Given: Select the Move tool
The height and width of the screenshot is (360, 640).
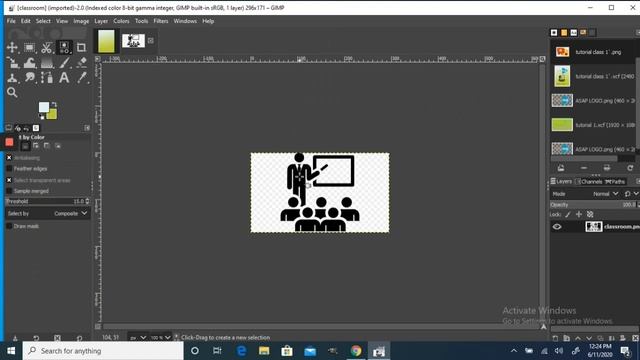Looking at the screenshot, I should point(12,47).
